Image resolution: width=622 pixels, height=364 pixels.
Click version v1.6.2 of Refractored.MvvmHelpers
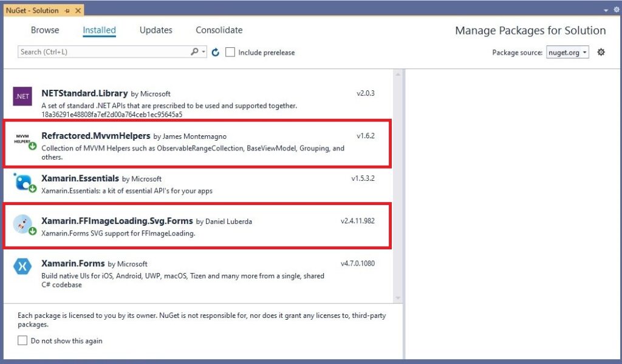(365, 136)
